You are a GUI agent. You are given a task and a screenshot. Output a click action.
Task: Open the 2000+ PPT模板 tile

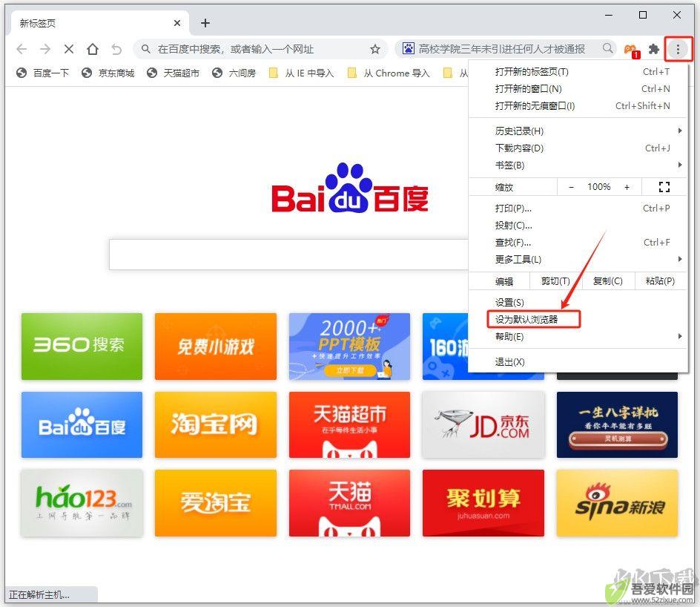(x=349, y=347)
